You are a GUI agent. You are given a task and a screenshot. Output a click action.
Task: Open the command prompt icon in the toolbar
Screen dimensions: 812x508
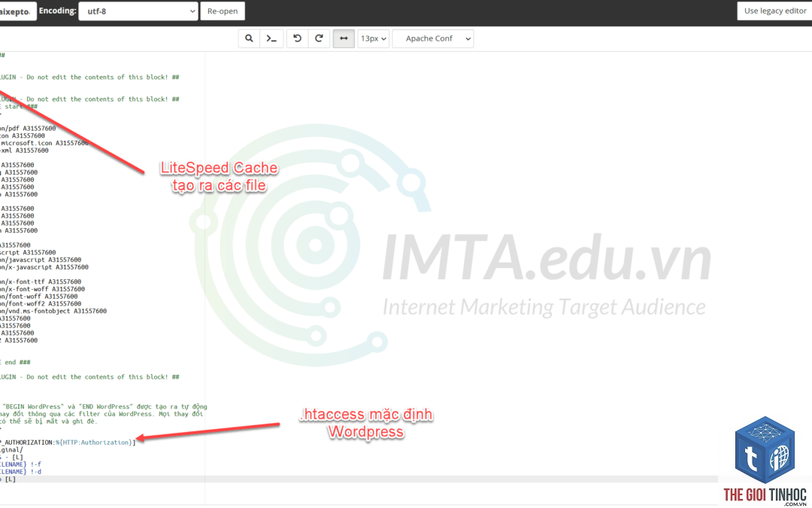coord(271,38)
